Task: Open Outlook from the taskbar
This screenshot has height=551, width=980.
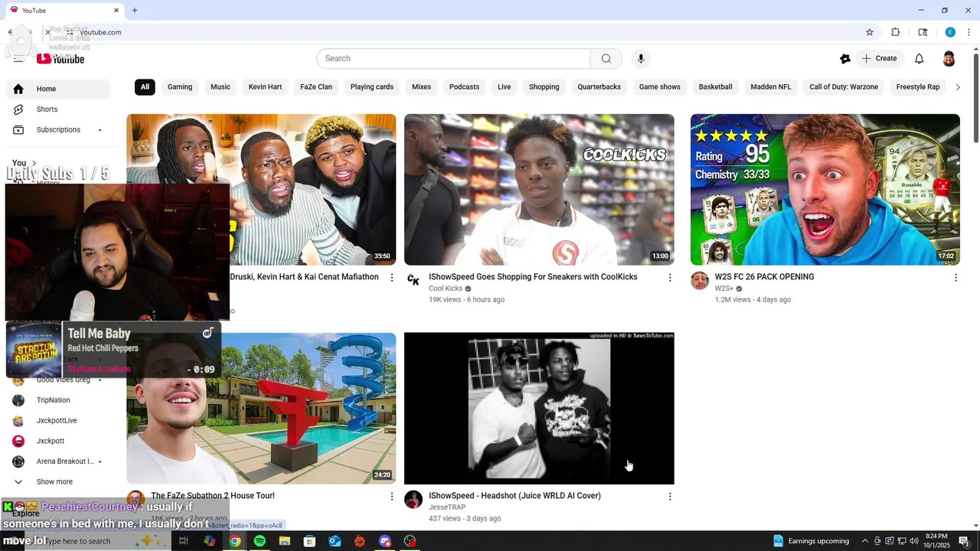Action: (x=335, y=541)
